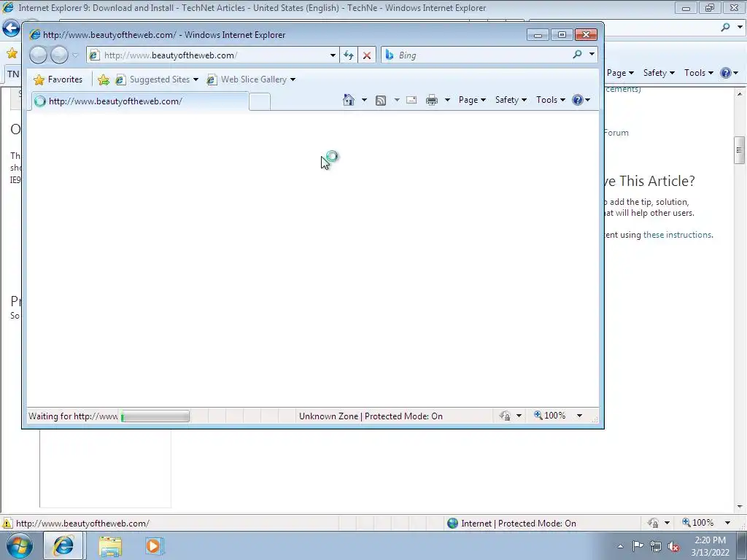
Task: Click the Refresh icon beside the address bar
Action: 349,55
